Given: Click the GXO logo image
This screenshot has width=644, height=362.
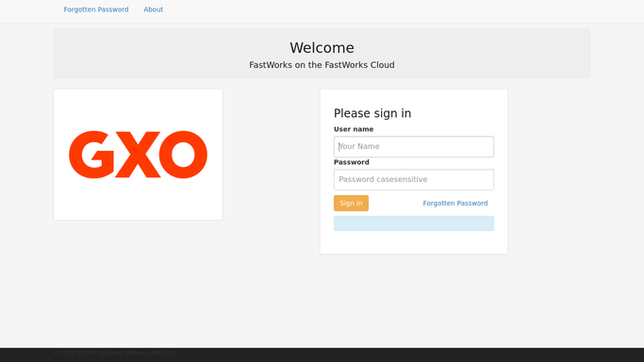Looking at the screenshot, I should coord(138,155).
